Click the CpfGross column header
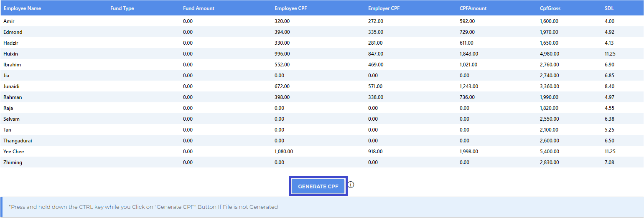 (550, 8)
